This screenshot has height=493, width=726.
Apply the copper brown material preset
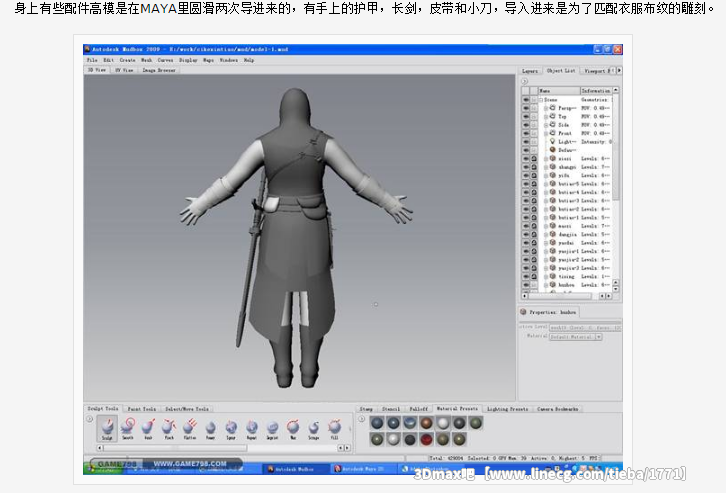coord(426,423)
